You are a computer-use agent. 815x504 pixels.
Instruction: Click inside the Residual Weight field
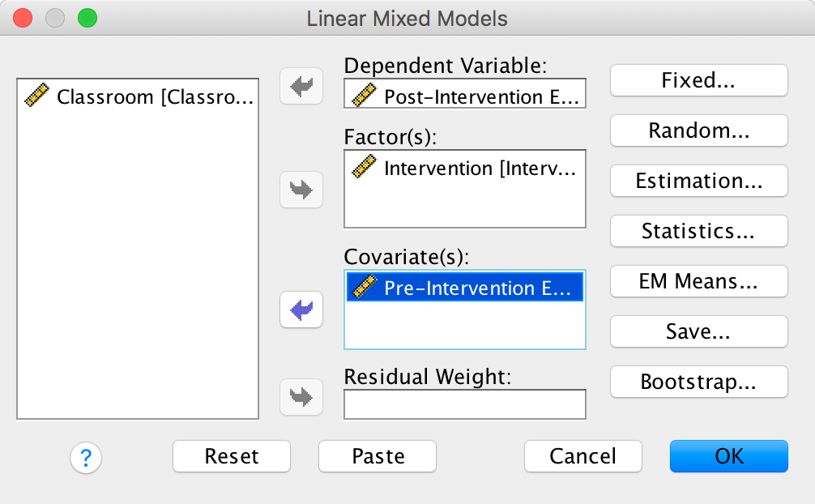[x=464, y=404]
